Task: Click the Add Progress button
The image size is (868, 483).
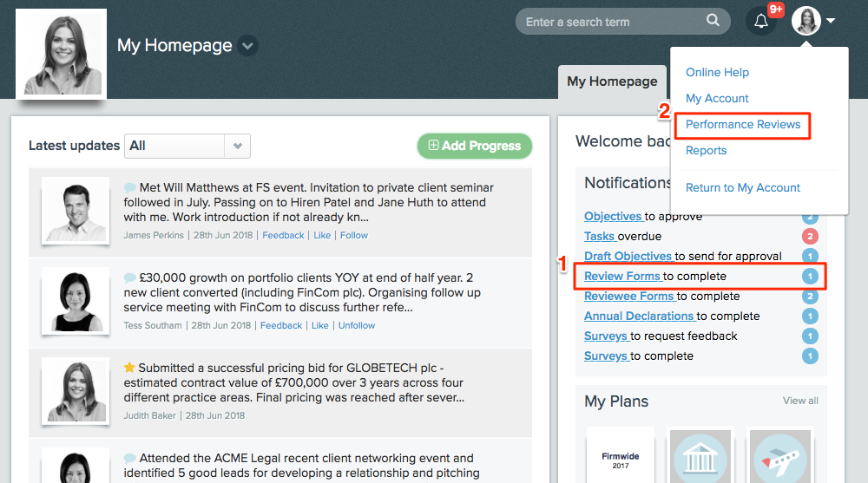Action: pyautogui.click(x=475, y=146)
